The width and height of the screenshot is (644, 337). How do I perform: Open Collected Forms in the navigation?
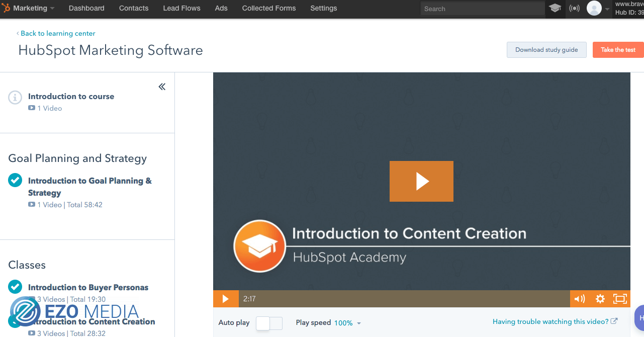(x=269, y=8)
